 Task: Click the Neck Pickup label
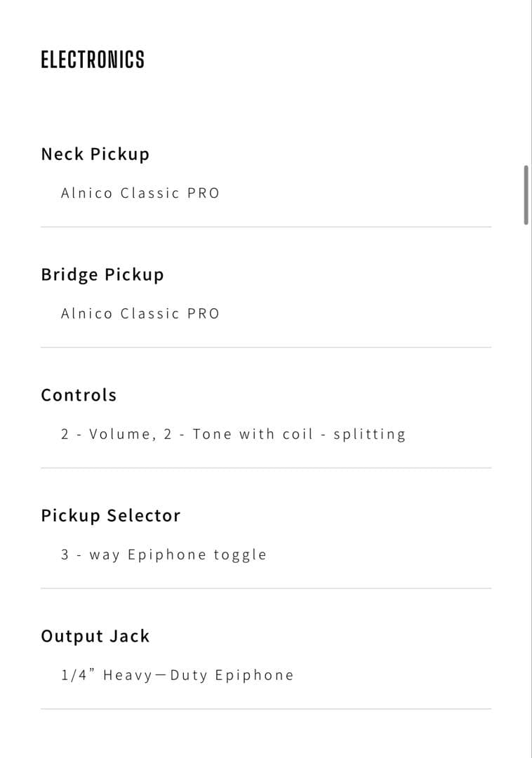(x=95, y=154)
